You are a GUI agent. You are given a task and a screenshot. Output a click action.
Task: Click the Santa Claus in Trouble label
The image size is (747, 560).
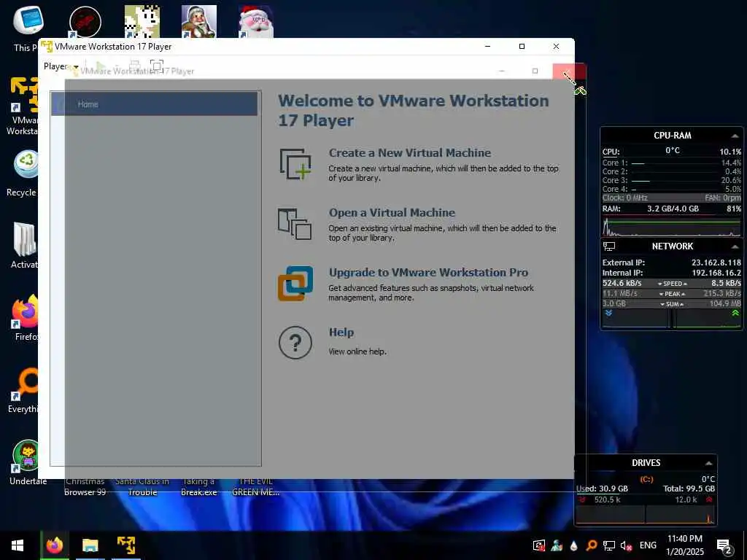click(x=142, y=486)
